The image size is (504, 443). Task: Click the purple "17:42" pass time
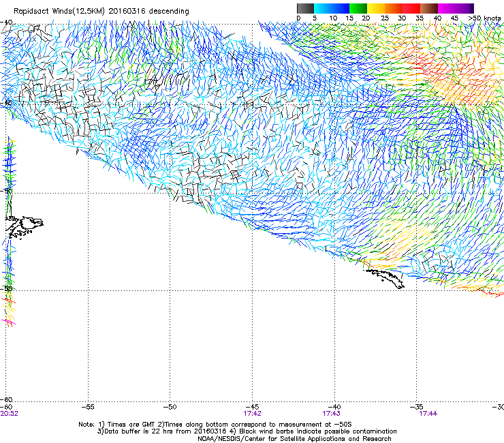[252, 414]
